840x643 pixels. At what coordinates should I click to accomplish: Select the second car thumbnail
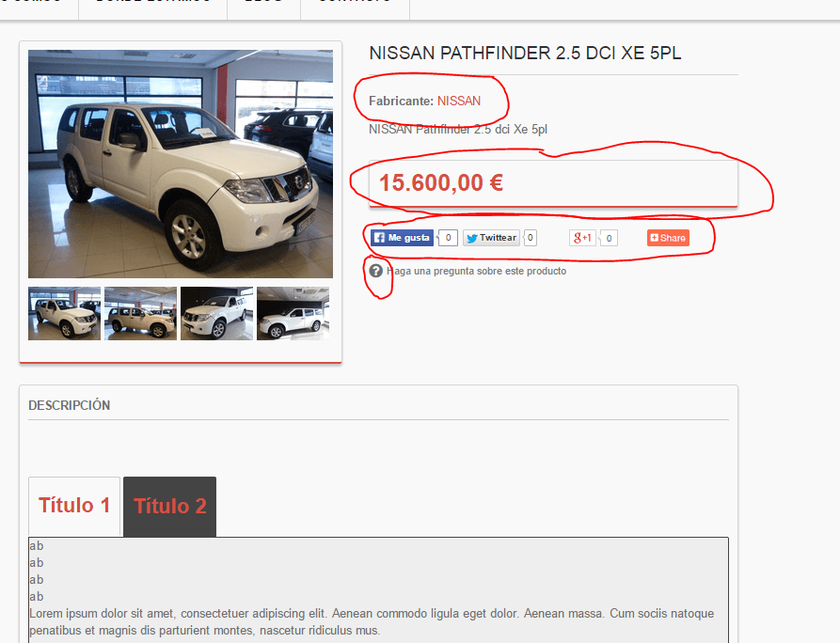coord(140,313)
